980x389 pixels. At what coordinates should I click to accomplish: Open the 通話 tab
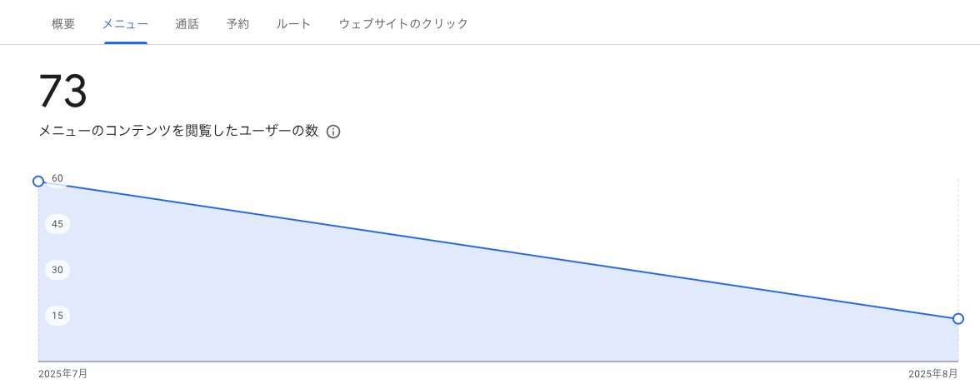(187, 24)
